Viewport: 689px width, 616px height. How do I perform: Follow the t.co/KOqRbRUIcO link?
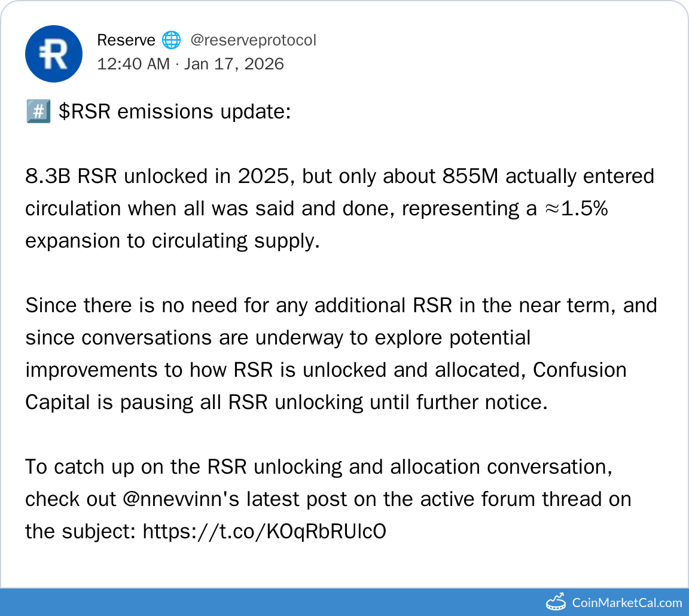point(264,531)
